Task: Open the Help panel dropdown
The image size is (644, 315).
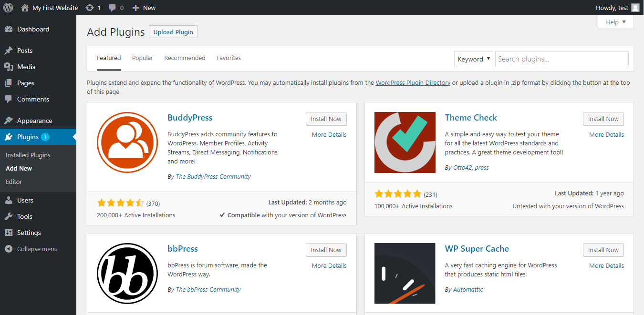Action: click(615, 21)
